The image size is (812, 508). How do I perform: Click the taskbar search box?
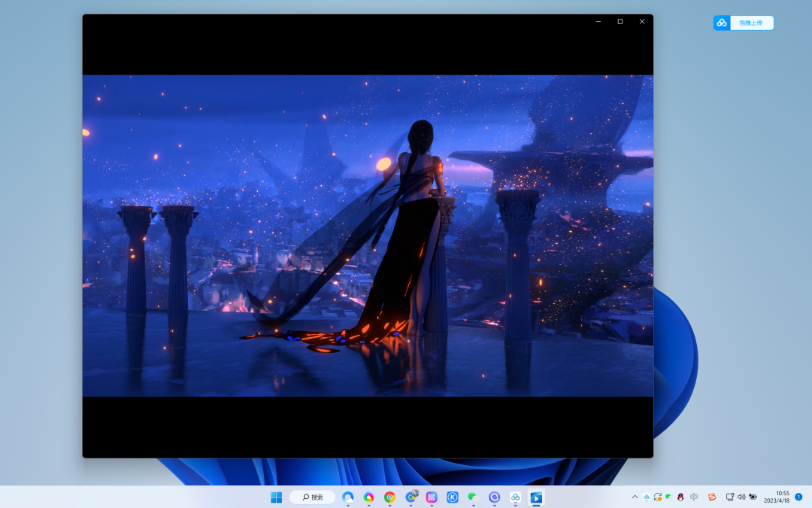click(312, 497)
